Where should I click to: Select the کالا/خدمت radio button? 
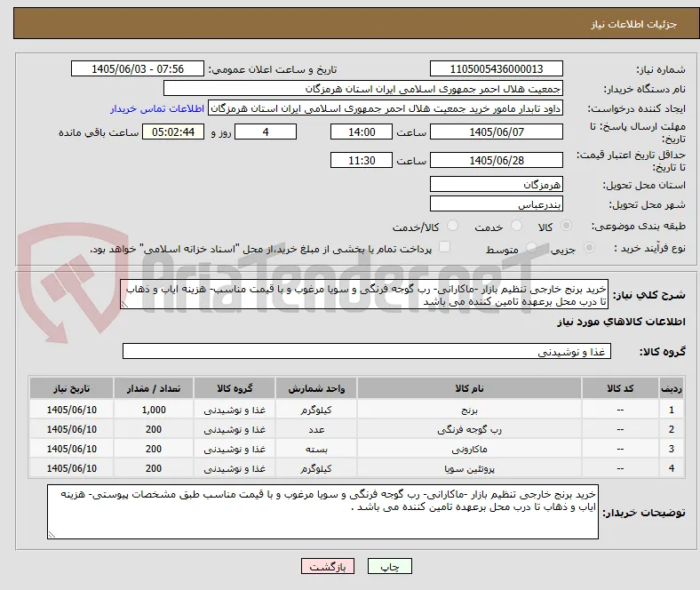453,226
